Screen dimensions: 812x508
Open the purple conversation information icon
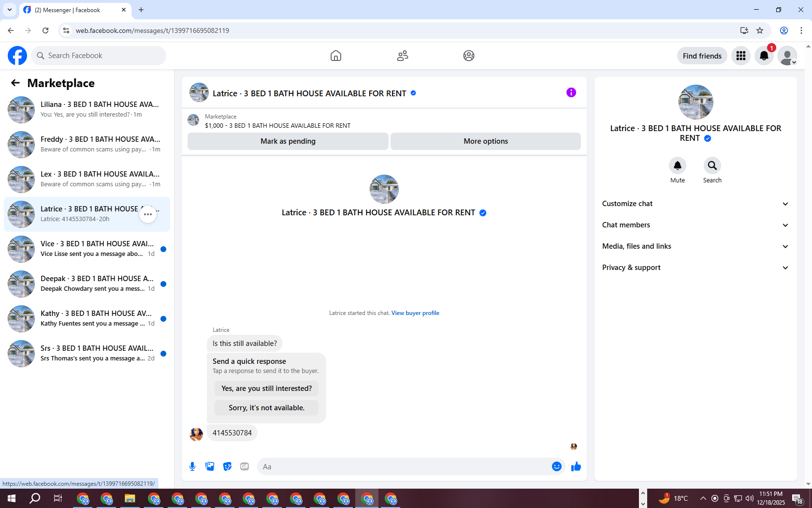pos(571,92)
